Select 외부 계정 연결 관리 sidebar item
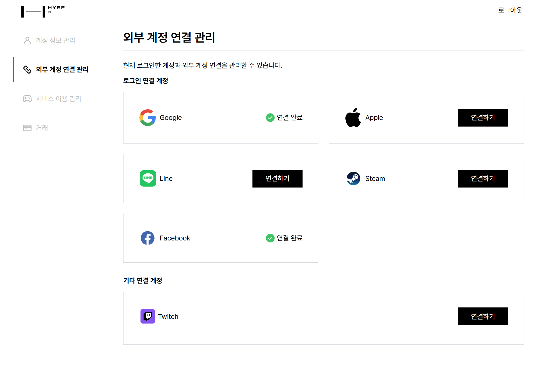555x392 pixels. tap(62, 70)
